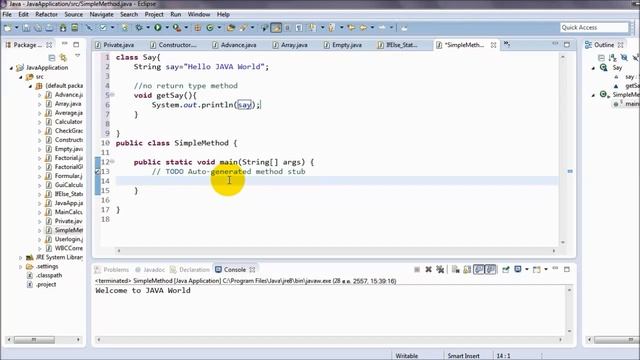
Task: Show the hidden editor tabs list
Action: click(x=507, y=44)
